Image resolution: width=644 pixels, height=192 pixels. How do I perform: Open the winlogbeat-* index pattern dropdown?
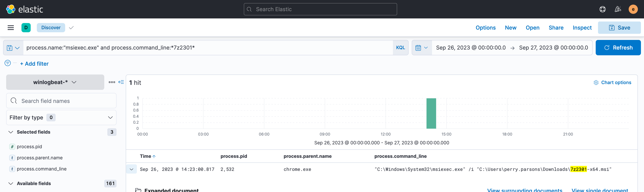[x=55, y=82]
